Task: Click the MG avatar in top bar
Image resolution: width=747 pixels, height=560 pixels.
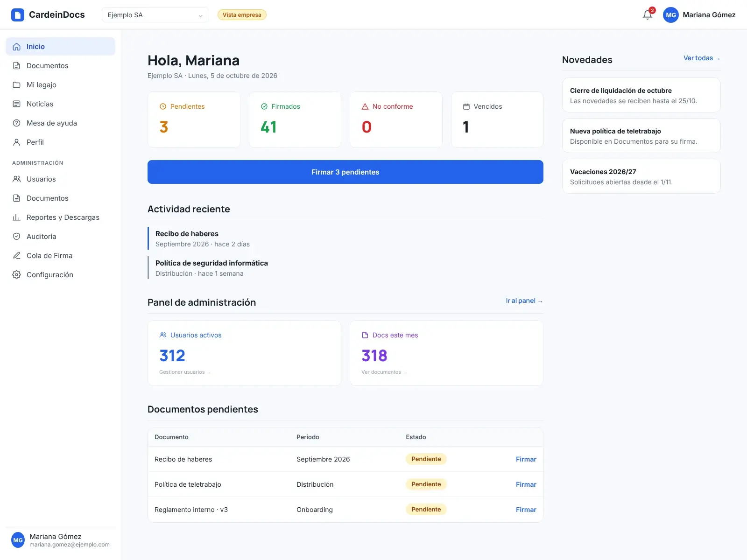Action: pyautogui.click(x=671, y=15)
